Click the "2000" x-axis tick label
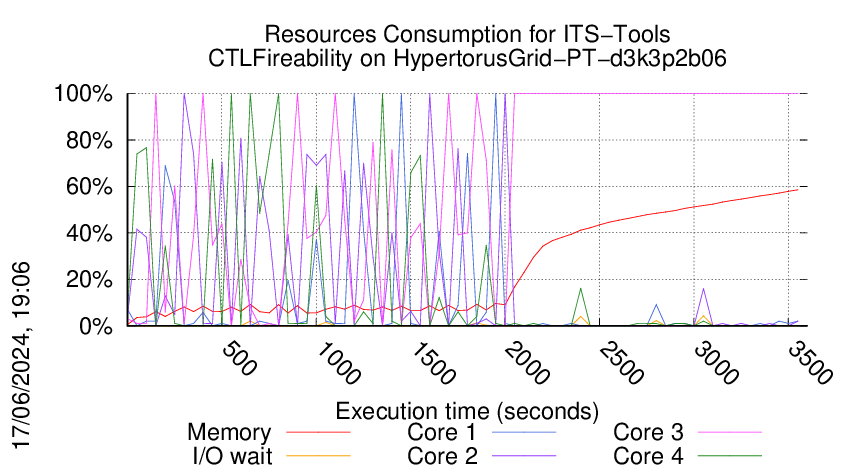The width and height of the screenshot is (850, 475). pos(527,363)
